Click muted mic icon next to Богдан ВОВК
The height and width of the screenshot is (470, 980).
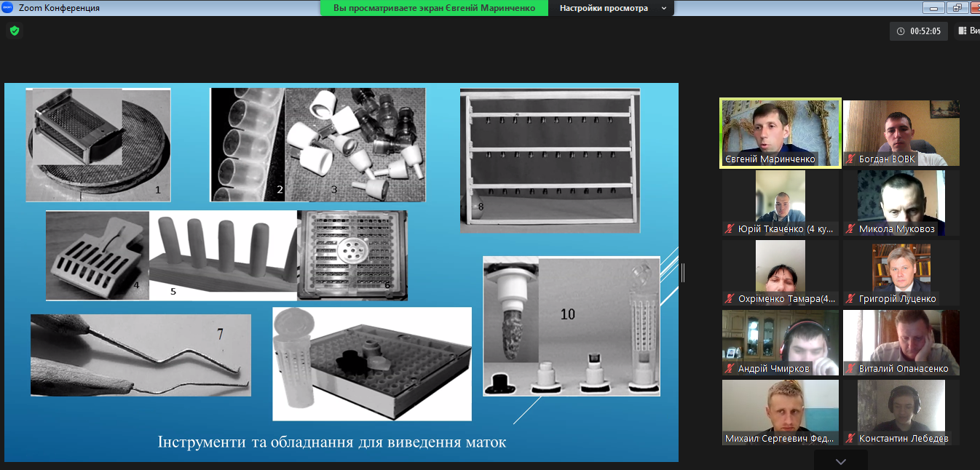(851, 159)
